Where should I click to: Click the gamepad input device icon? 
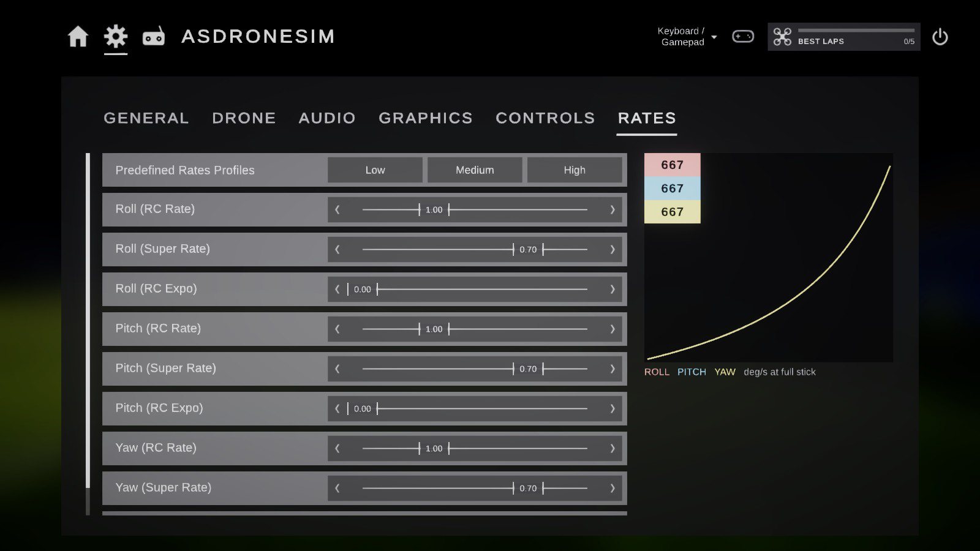pyautogui.click(x=743, y=37)
